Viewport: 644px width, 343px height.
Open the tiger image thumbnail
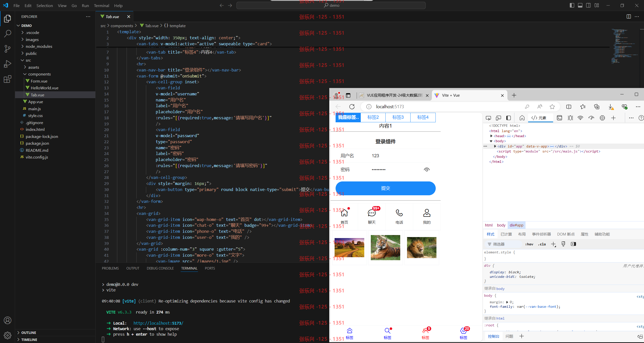pos(385,248)
